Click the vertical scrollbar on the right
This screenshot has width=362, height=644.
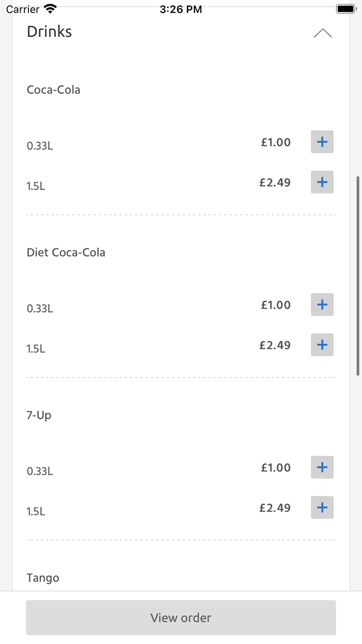tap(358, 275)
